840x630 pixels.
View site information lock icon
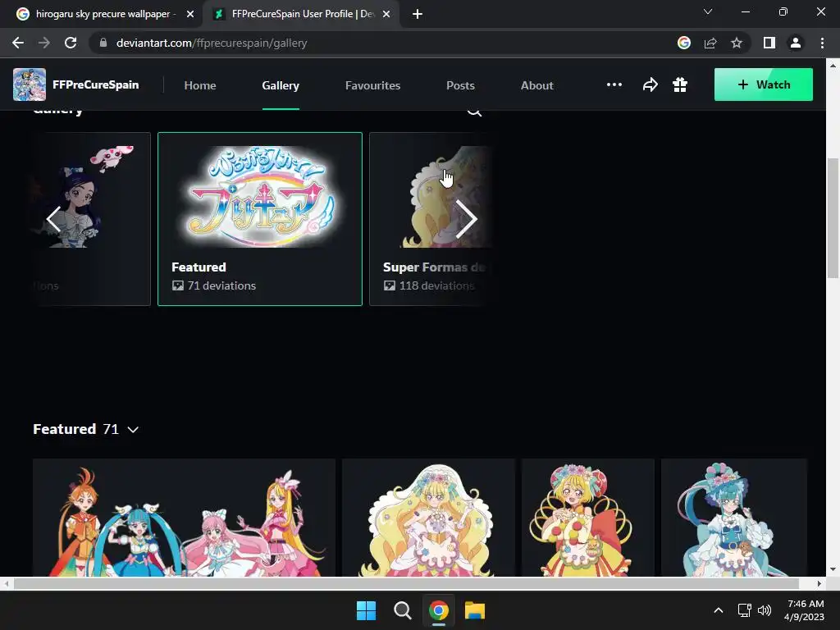click(x=103, y=43)
